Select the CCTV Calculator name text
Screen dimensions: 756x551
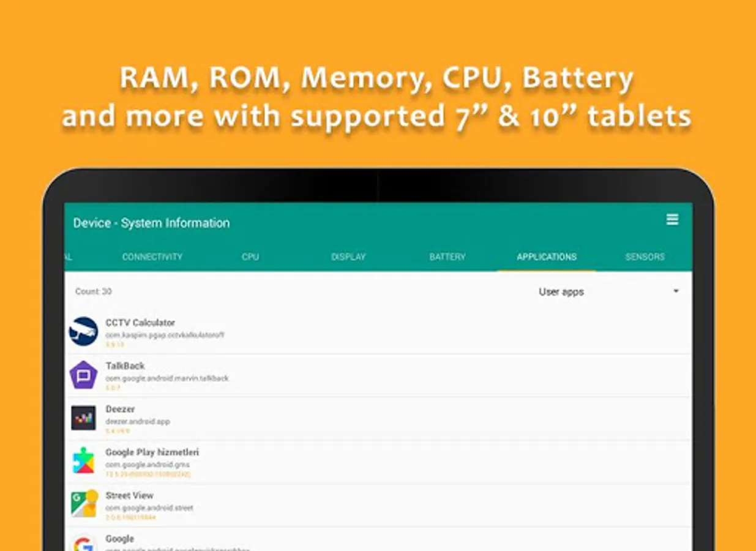pos(140,323)
